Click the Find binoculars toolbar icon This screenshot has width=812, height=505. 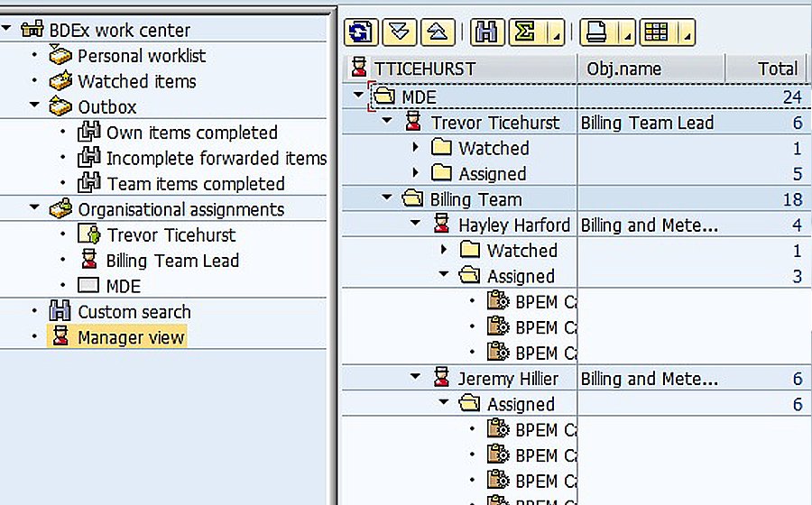tap(487, 32)
